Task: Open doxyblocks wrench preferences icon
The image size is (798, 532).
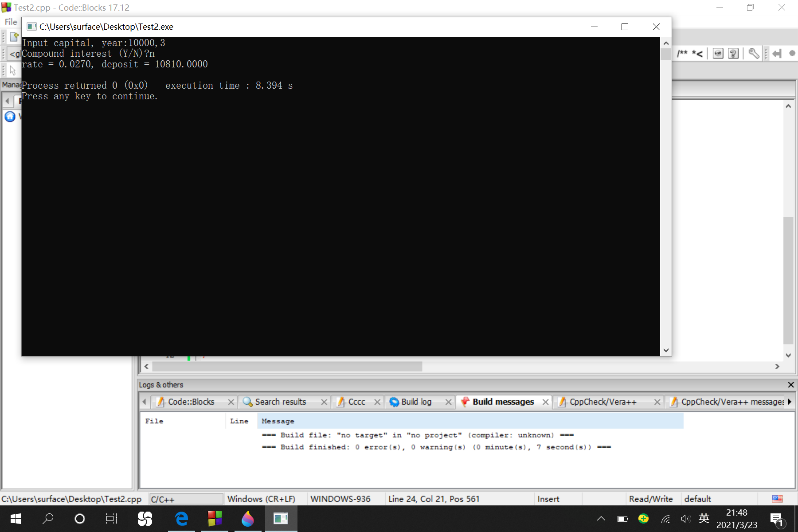Action: [754, 54]
